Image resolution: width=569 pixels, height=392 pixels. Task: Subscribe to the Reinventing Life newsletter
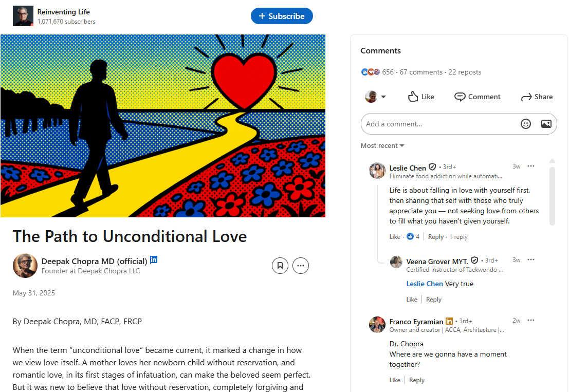(282, 16)
